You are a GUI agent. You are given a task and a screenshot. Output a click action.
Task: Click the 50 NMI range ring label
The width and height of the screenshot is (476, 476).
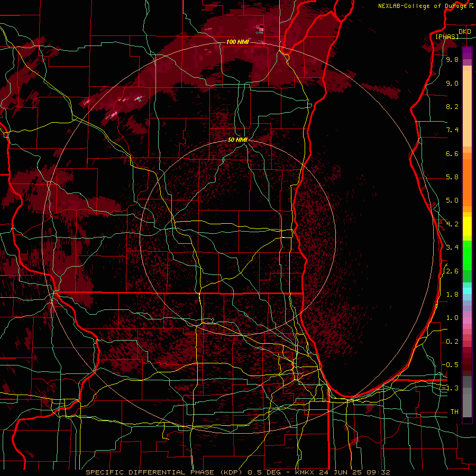(x=237, y=140)
